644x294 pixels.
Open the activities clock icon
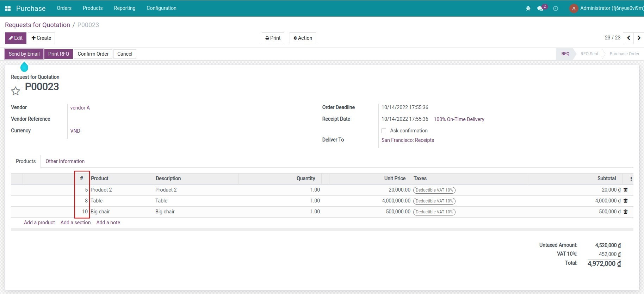coord(556,8)
